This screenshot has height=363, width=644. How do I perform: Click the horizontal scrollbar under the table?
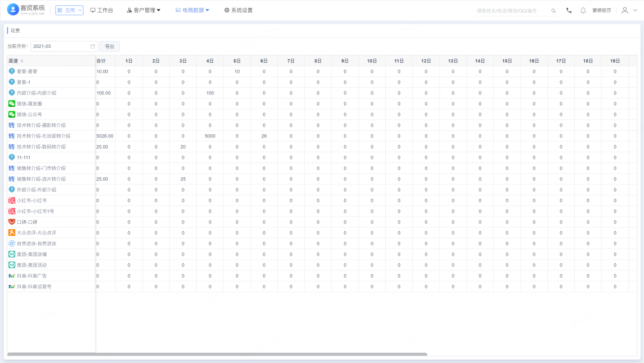click(x=217, y=354)
